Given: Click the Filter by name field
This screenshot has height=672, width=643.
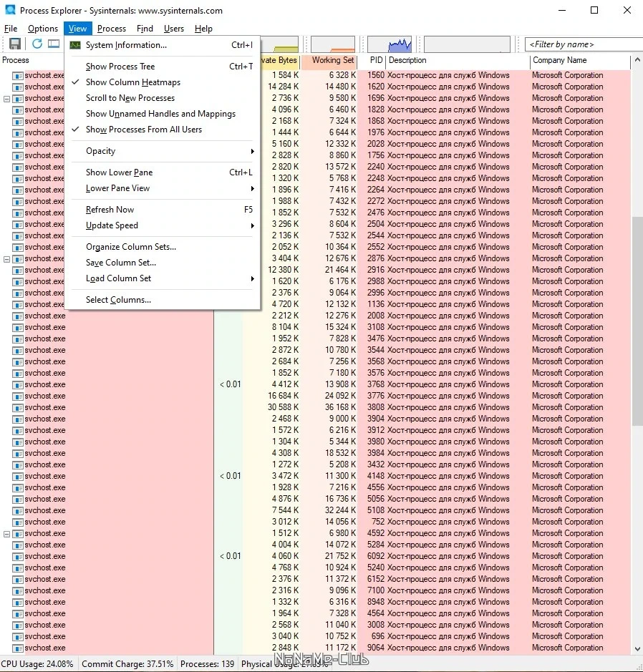Looking at the screenshot, I should coord(583,44).
